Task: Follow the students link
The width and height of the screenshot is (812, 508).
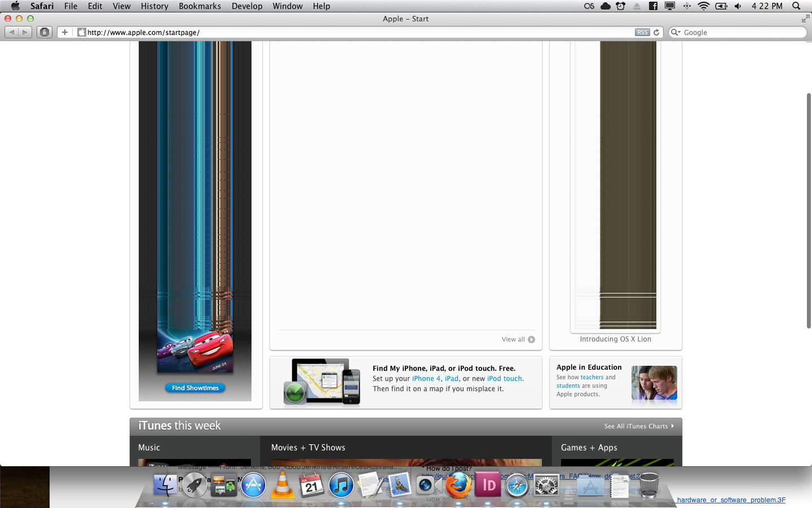Action: point(568,386)
